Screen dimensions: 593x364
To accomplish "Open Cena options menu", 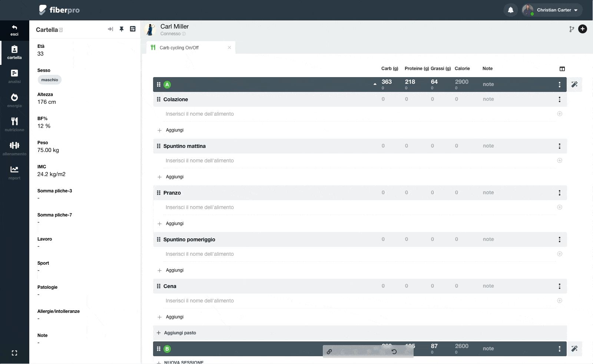I will point(560,286).
